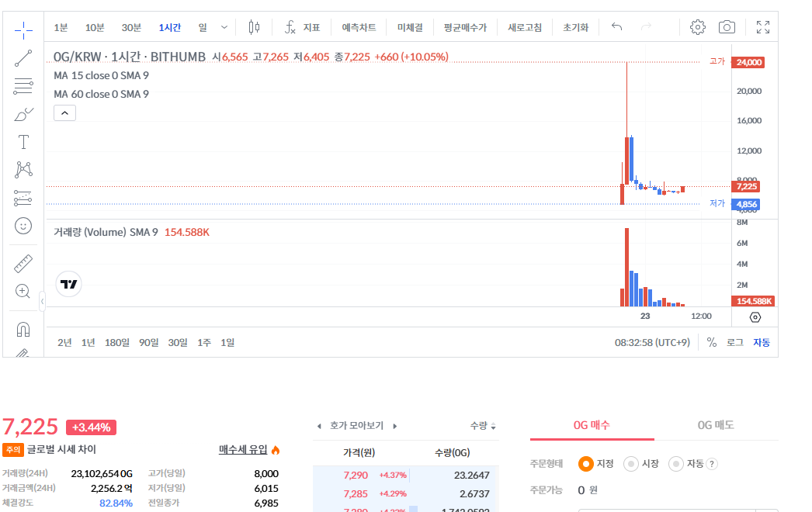Select the crosshair cursor tool

[x=23, y=30]
